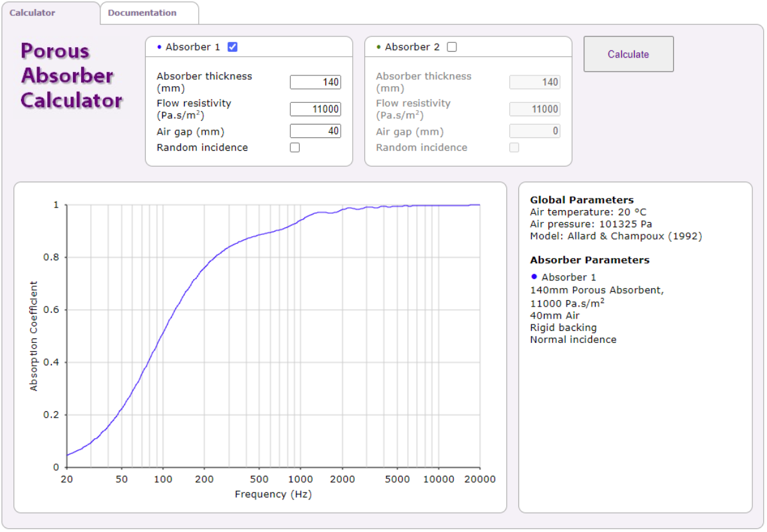Click the Porous Absorber Calculator title logo

(x=72, y=76)
